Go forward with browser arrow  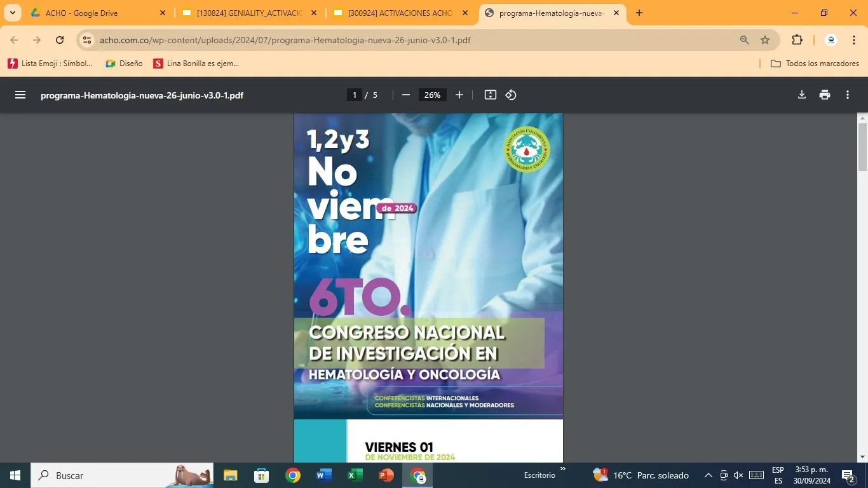(x=37, y=40)
